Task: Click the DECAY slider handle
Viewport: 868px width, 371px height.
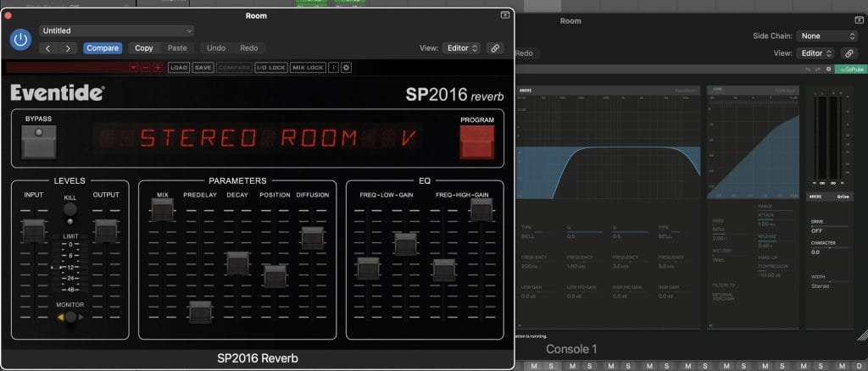Action: (237, 263)
